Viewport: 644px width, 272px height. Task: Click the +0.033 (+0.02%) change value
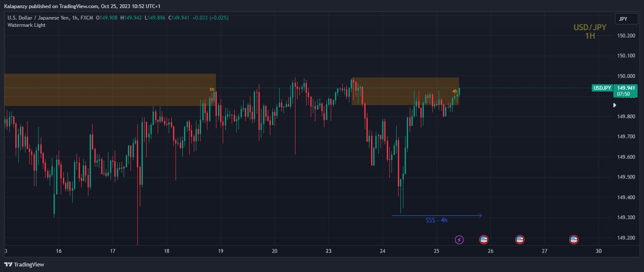click(210, 18)
